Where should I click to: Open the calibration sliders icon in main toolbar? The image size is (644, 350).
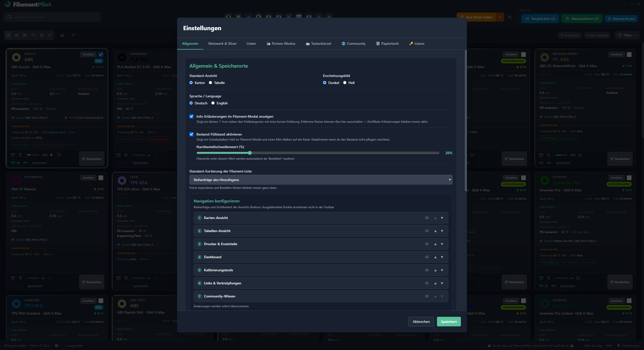point(42,35)
